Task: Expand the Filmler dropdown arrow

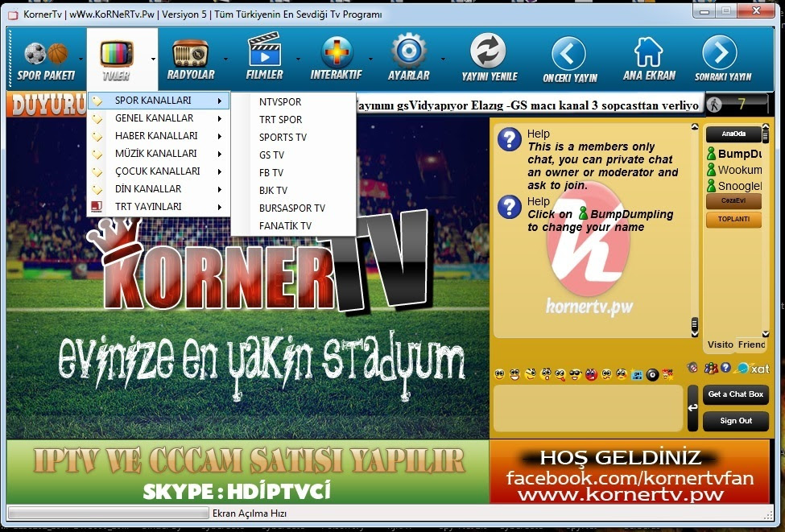Action: [299, 59]
